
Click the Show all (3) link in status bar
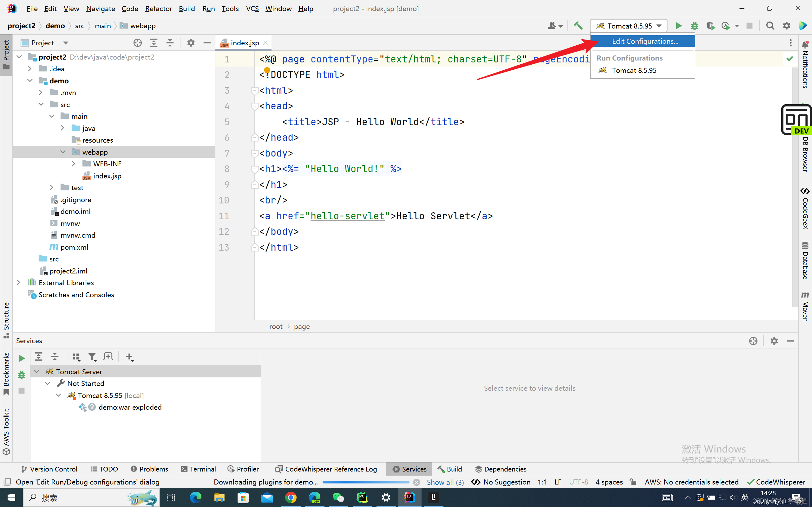click(x=445, y=482)
